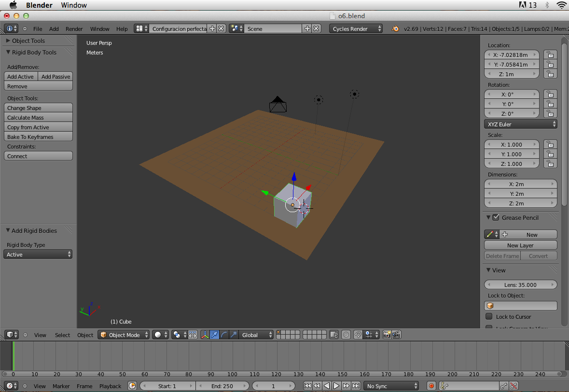The height and width of the screenshot is (392, 569).
Task: Collapse the Rigid Body Tools panel
Action: [x=8, y=52]
